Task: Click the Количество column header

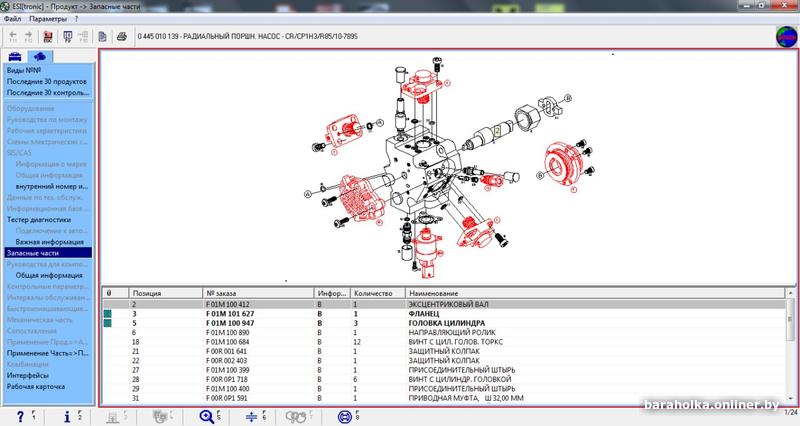Action: [x=378, y=293]
